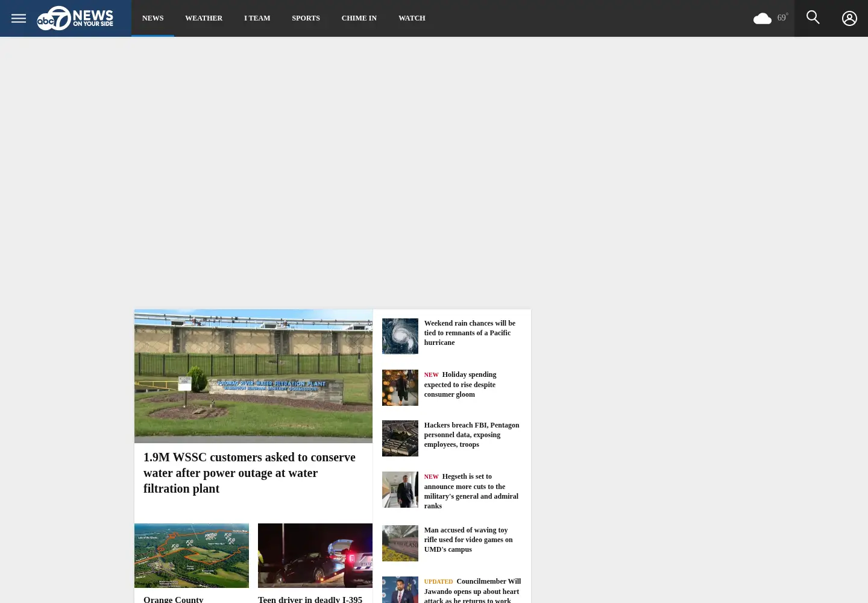Viewport: 868px width, 603px height.
Task: Read the 1.9M WSSC customers headline
Action: [x=250, y=473]
